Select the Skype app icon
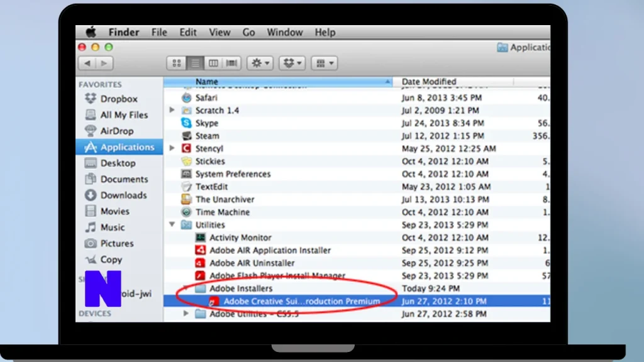Viewport: 644px width, 362px height. (186, 123)
